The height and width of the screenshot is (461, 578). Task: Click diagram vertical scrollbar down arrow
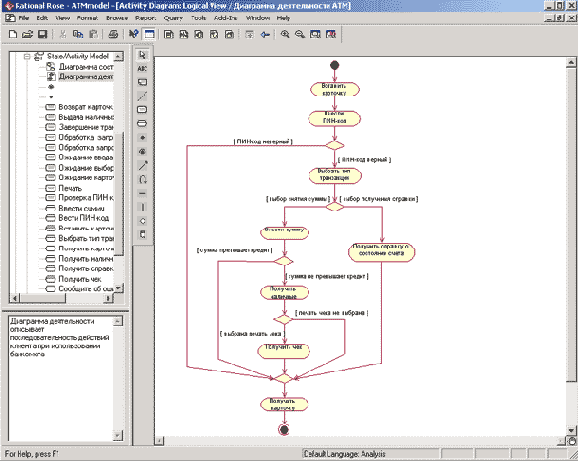[x=571, y=430]
